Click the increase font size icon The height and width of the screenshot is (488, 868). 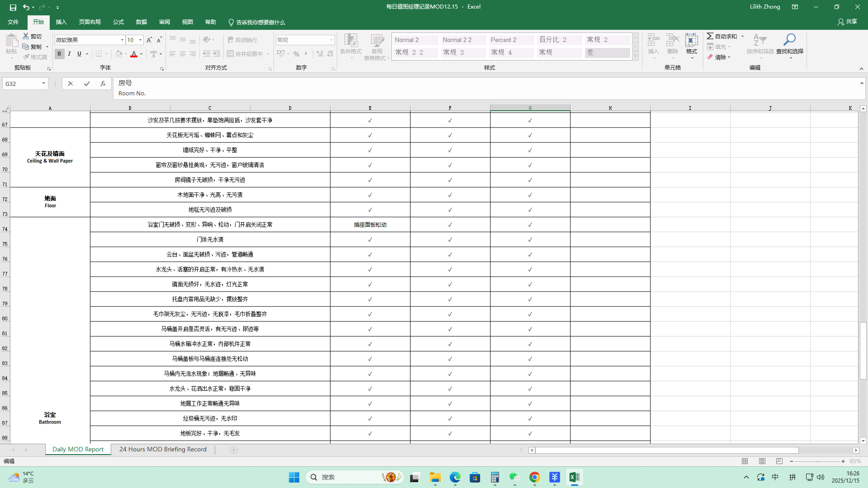[149, 40]
